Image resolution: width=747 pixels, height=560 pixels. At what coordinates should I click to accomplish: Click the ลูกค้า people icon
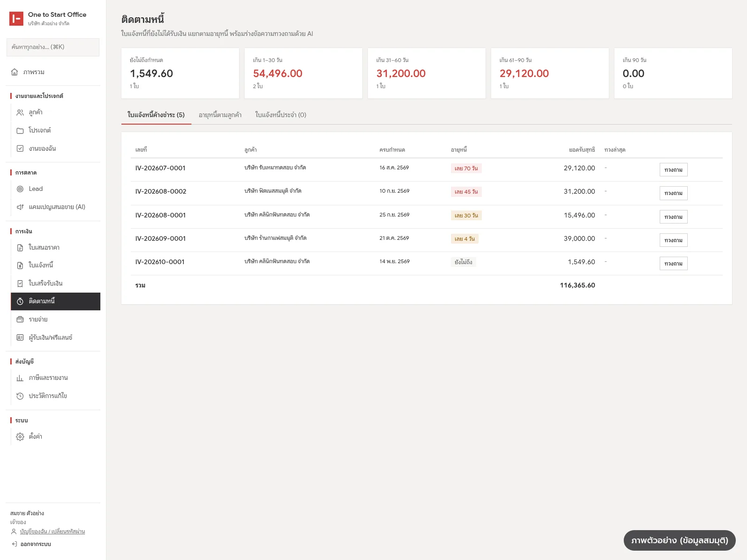point(20,112)
